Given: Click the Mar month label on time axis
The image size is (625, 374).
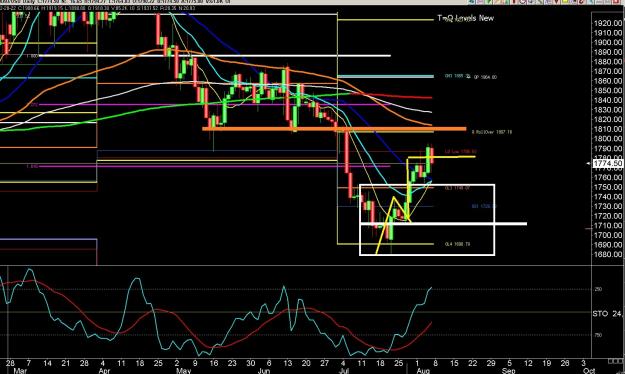Looking at the screenshot, I should [x=20, y=370].
